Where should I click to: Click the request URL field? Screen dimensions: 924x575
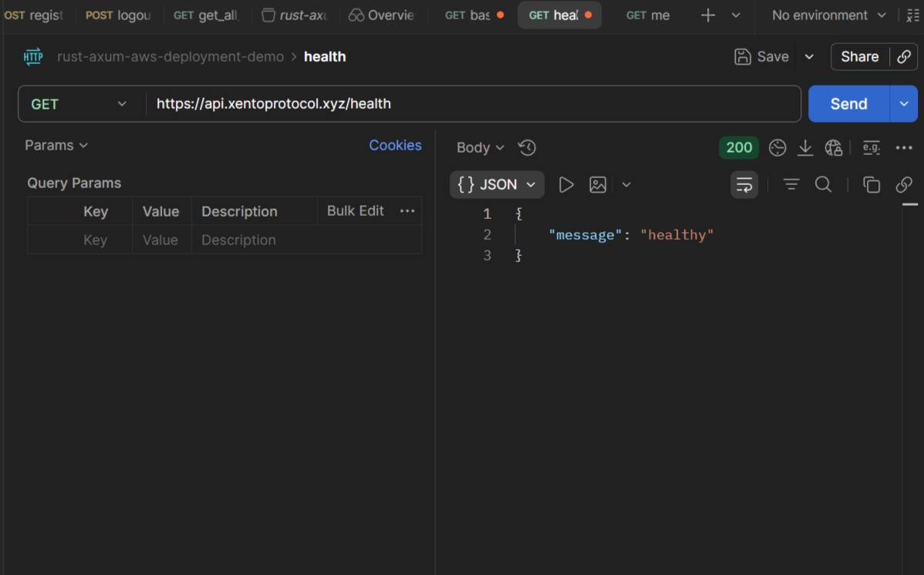click(474, 104)
